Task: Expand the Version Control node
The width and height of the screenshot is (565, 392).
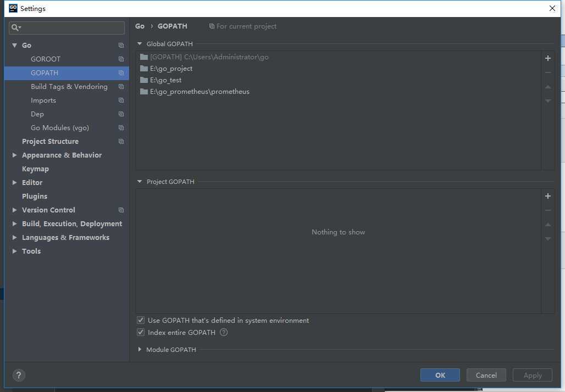Action: [14, 210]
